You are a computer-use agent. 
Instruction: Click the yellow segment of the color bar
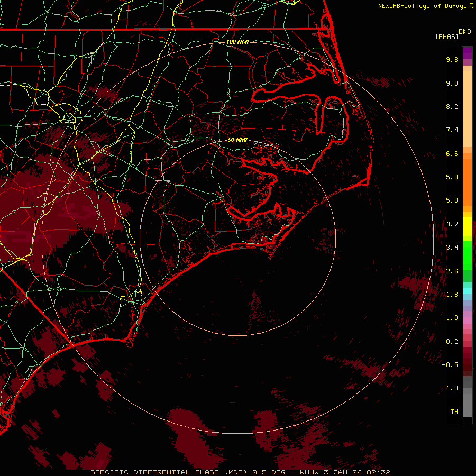(x=467, y=226)
